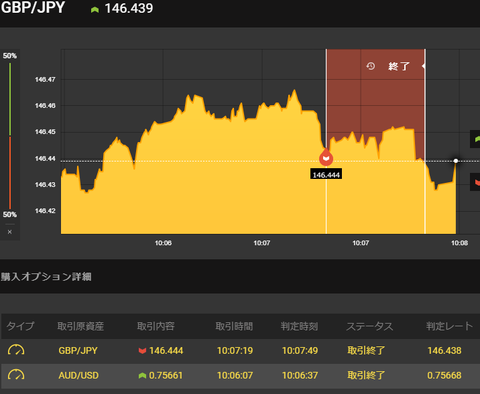Click the 終了 label in the red zone

point(399,66)
